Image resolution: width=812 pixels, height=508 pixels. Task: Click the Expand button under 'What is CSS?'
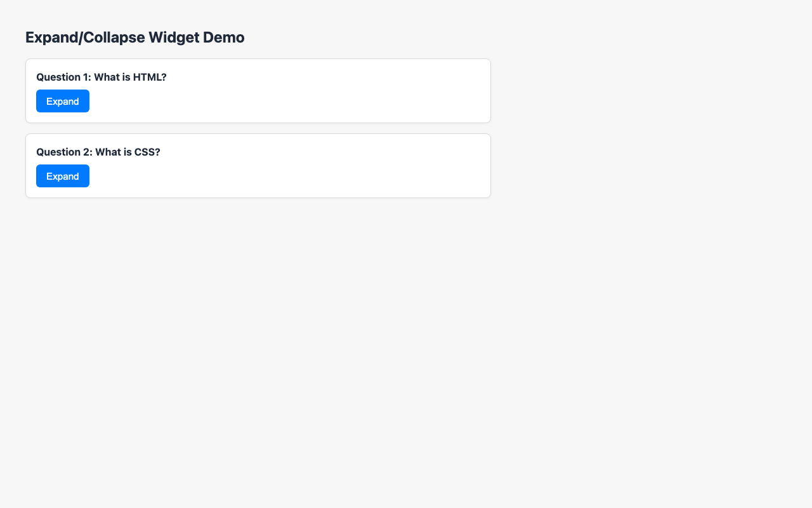tap(62, 176)
